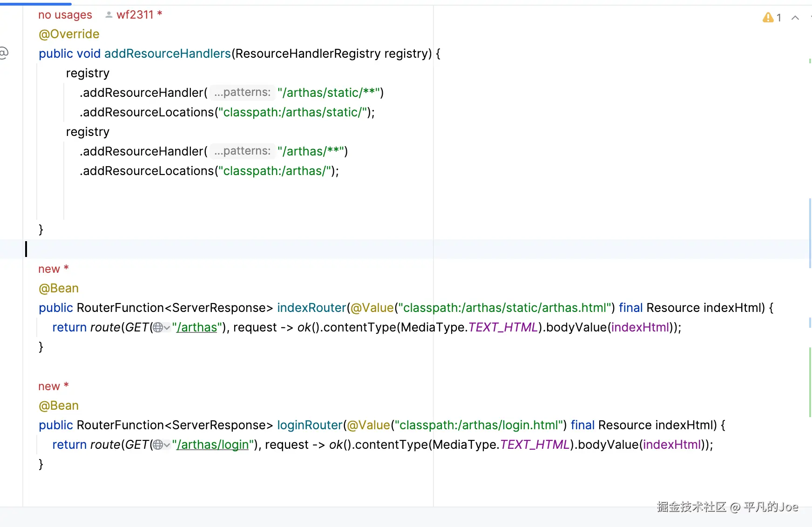The width and height of the screenshot is (812, 527).
Task: Click the "classpath:/arthas/static/" string literal
Action: pyautogui.click(x=293, y=112)
